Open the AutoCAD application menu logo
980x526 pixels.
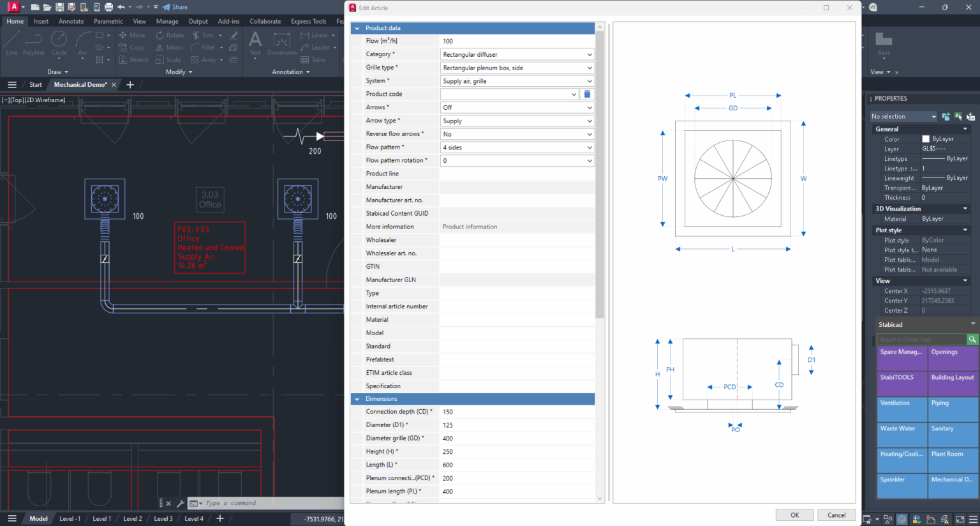coord(13,7)
